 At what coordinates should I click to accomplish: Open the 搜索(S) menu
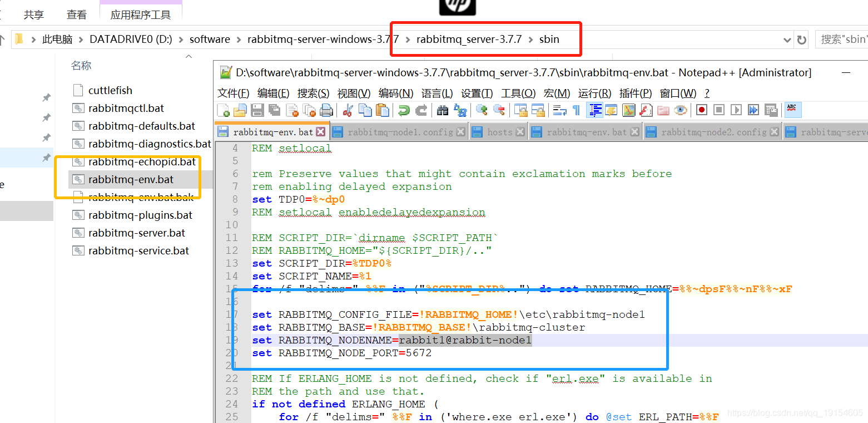313,93
